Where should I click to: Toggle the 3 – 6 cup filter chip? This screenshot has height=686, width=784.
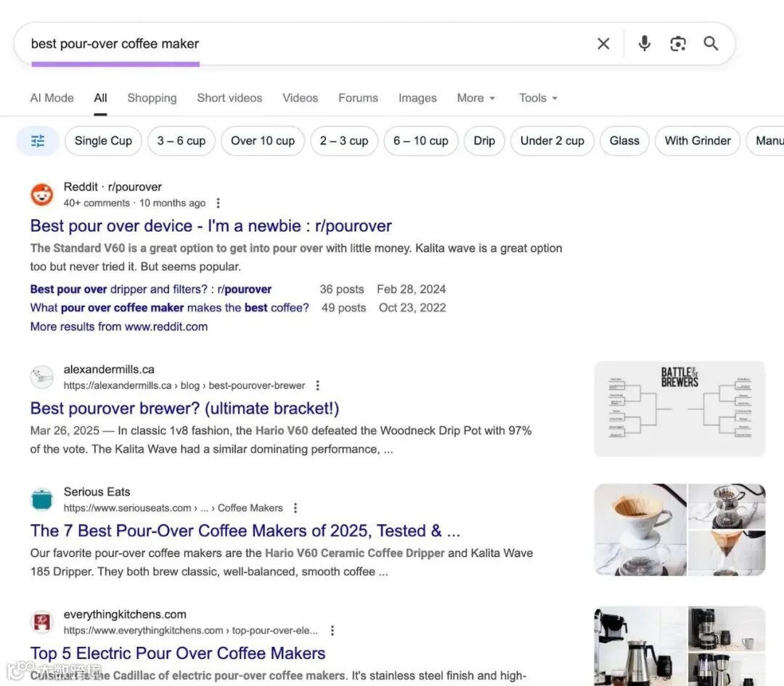[x=181, y=141]
